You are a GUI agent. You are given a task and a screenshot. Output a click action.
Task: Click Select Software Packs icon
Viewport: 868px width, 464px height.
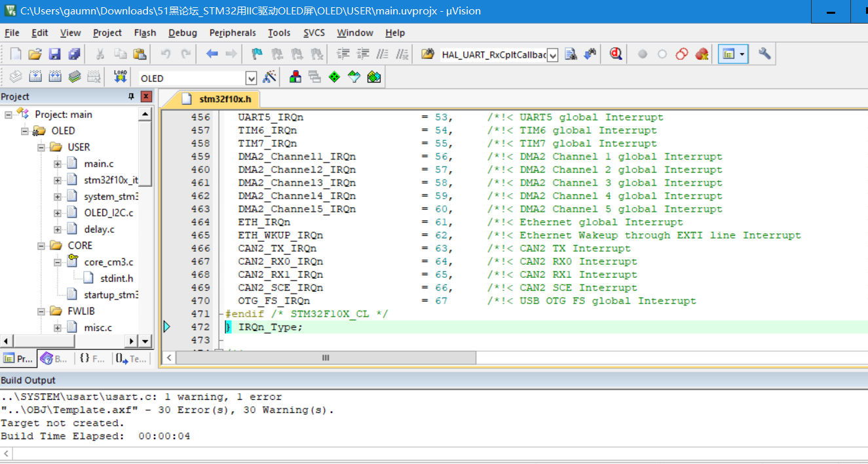354,77
